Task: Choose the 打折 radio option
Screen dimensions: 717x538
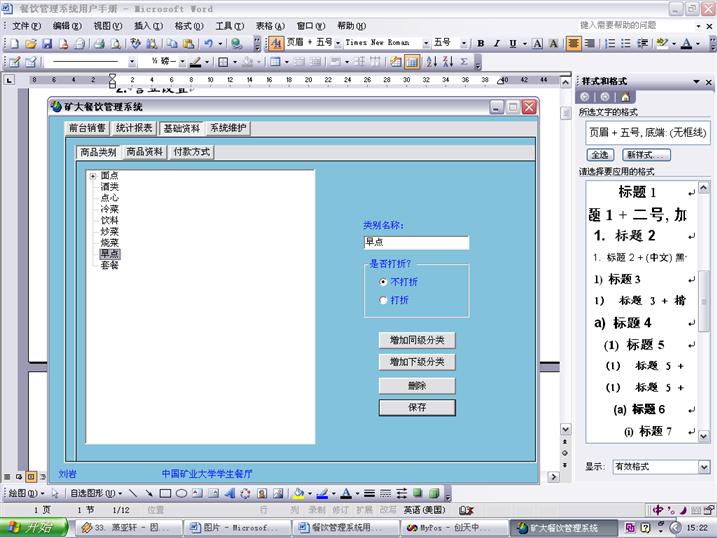Action: pyautogui.click(x=383, y=300)
